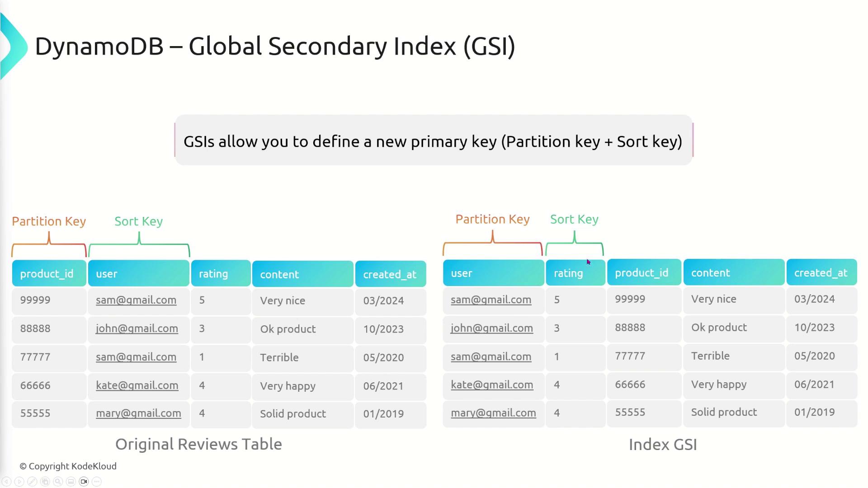This screenshot has width=868, height=488.
Task: Open mary@gmail.com link in Original Reviews Table
Action: [138, 413]
